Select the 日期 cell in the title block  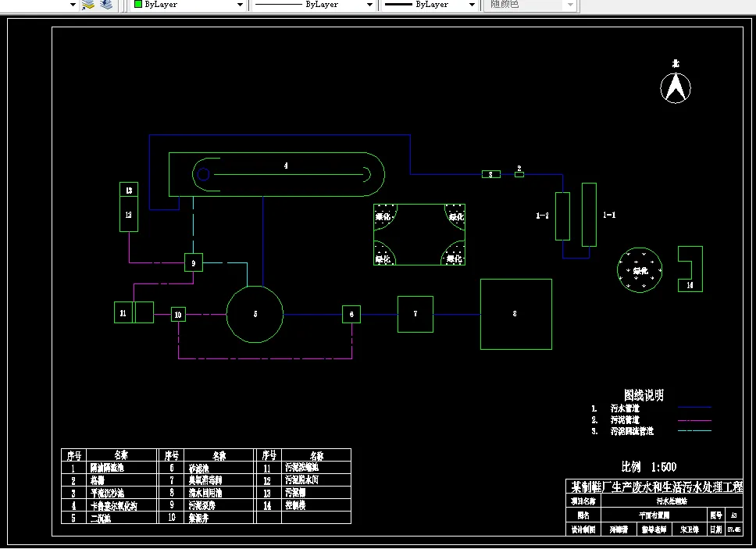716,529
